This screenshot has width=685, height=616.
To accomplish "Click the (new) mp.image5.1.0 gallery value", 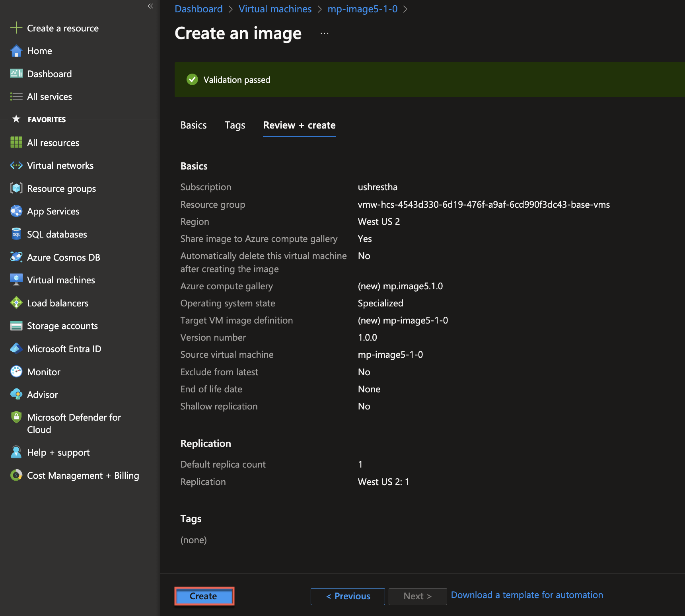I will [x=400, y=286].
